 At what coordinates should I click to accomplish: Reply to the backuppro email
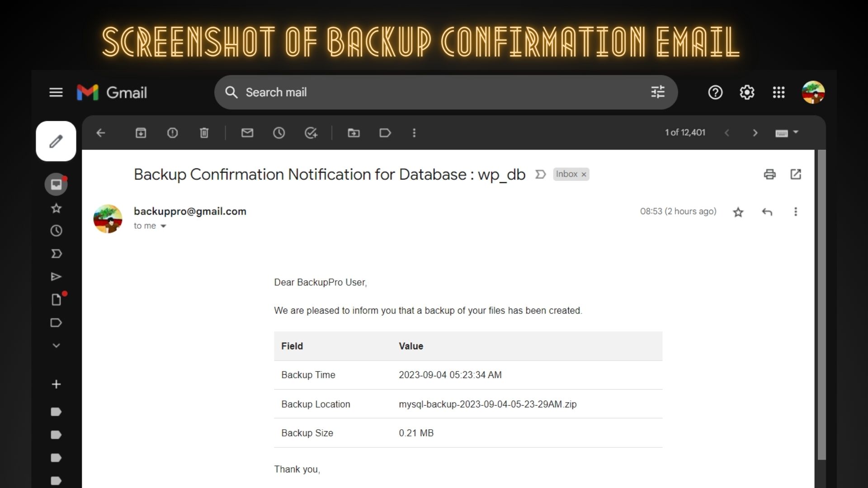click(x=767, y=212)
